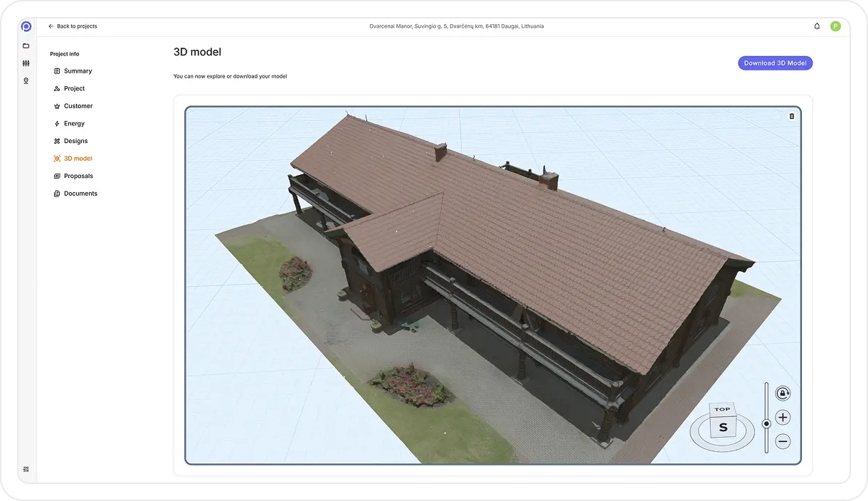Click Download 3D Model button
868x501 pixels.
pos(775,63)
